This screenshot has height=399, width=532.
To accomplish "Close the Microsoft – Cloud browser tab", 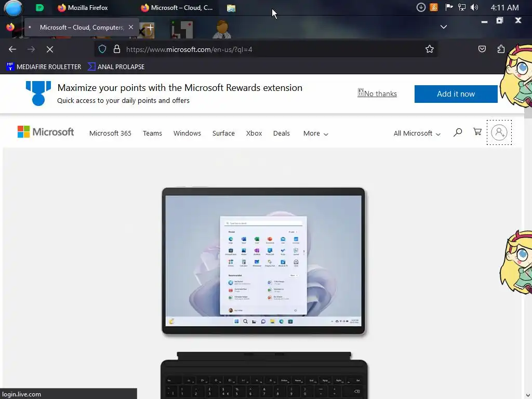I will pos(131,27).
